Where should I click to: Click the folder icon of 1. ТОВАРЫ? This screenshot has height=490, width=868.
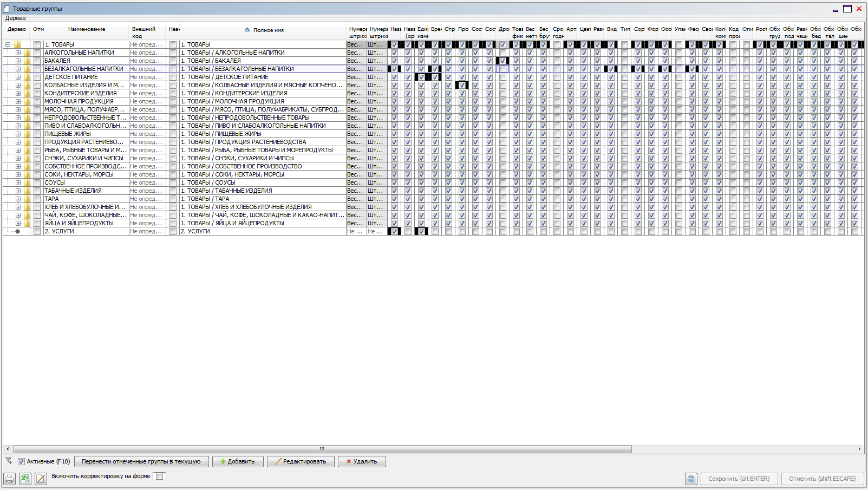18,44
